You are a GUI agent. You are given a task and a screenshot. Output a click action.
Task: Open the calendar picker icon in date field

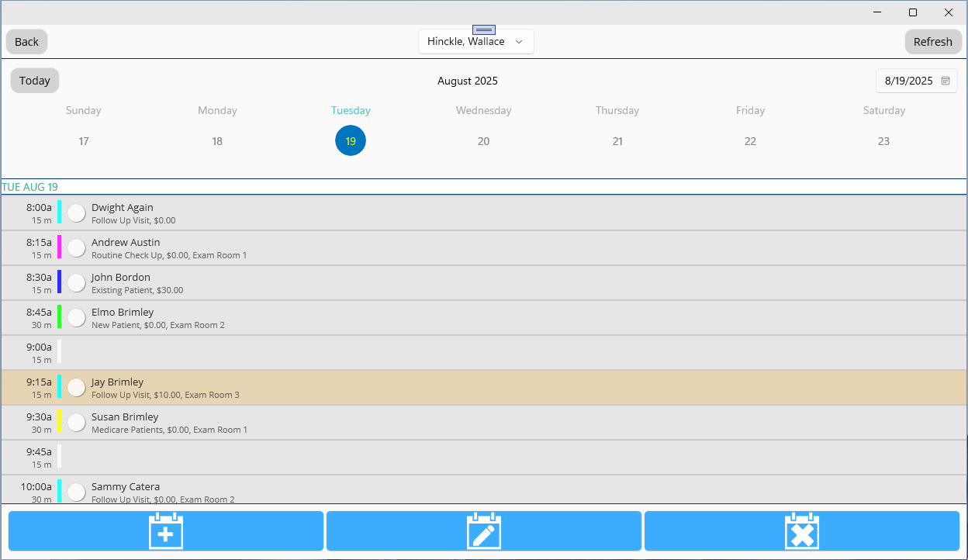(x=946, y=81)
